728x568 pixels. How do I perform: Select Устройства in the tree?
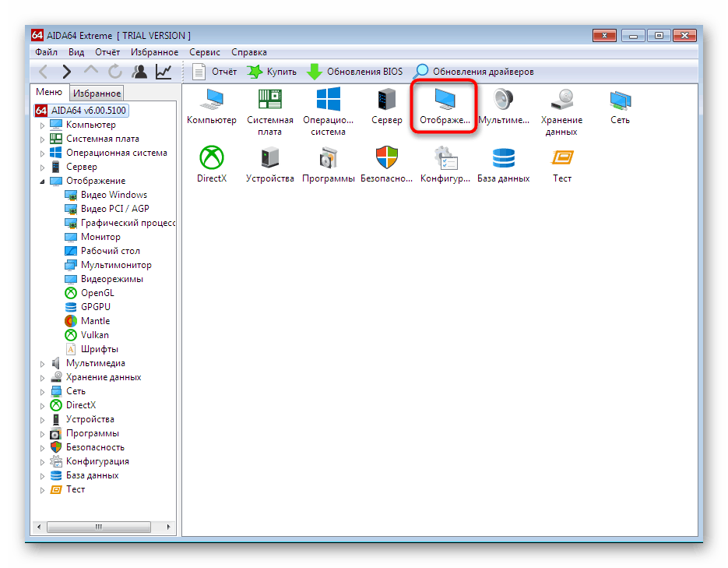pyautogui.click(x=83, y=419)
